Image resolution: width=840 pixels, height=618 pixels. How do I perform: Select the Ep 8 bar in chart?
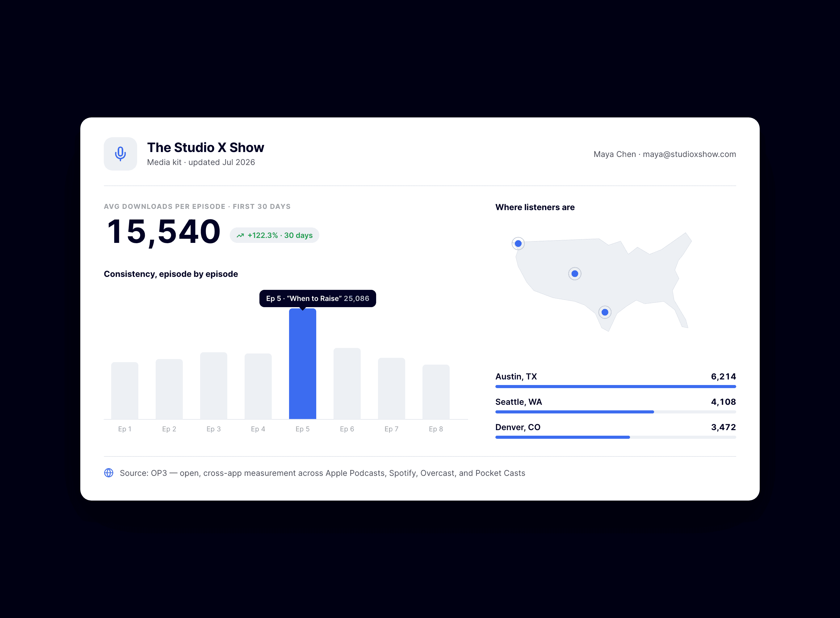436,392
